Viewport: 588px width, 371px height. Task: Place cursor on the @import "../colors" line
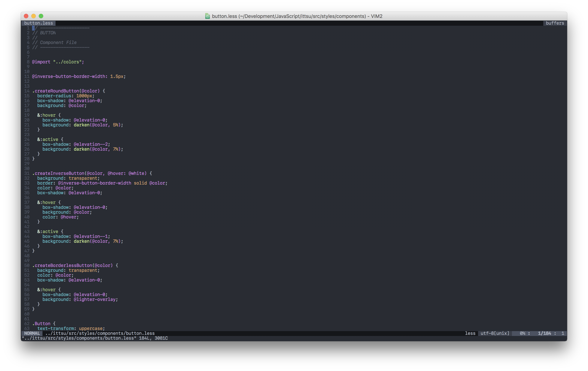point(58,62)
